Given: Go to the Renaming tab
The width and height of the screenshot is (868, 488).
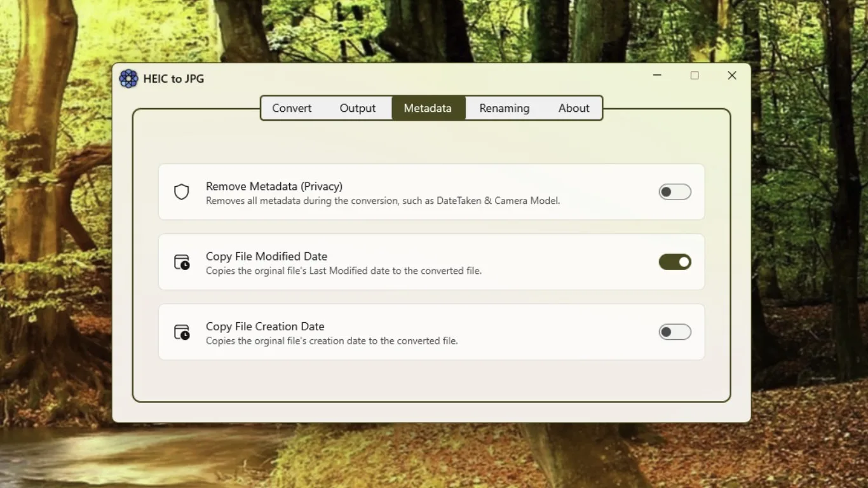Looking at the screenshot, I should [x=505, y=108].
